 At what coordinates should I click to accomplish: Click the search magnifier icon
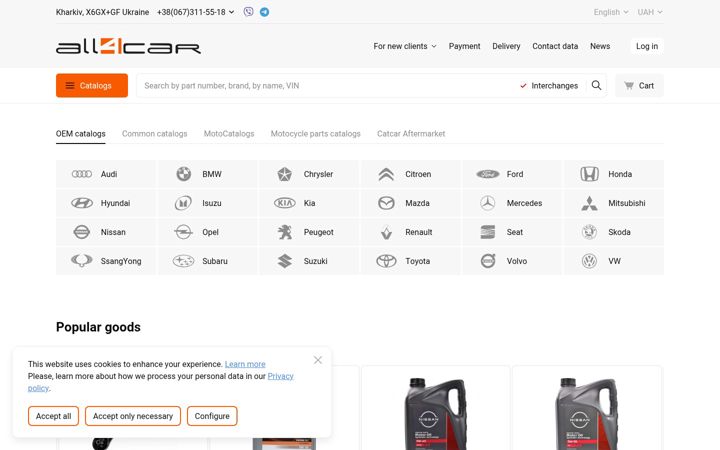[x=596, y=85]
